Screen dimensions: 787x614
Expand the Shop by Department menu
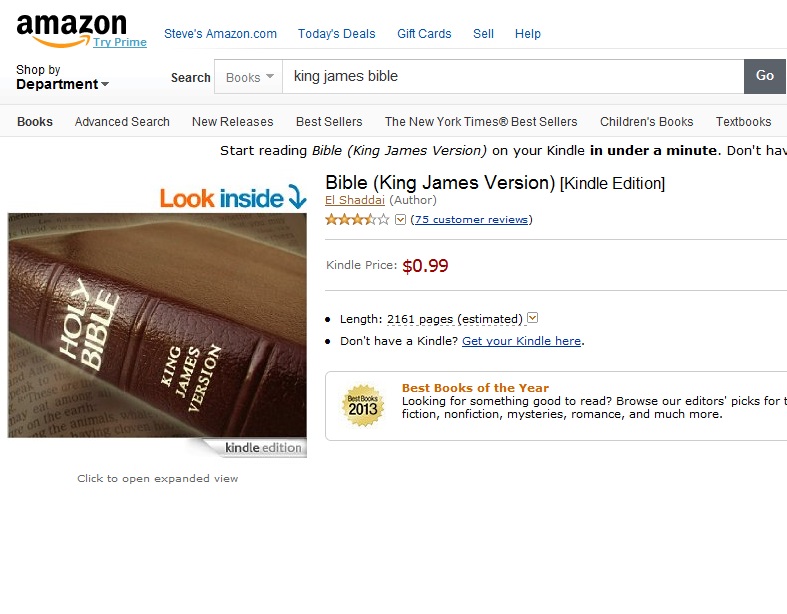(x=62, y=77)
